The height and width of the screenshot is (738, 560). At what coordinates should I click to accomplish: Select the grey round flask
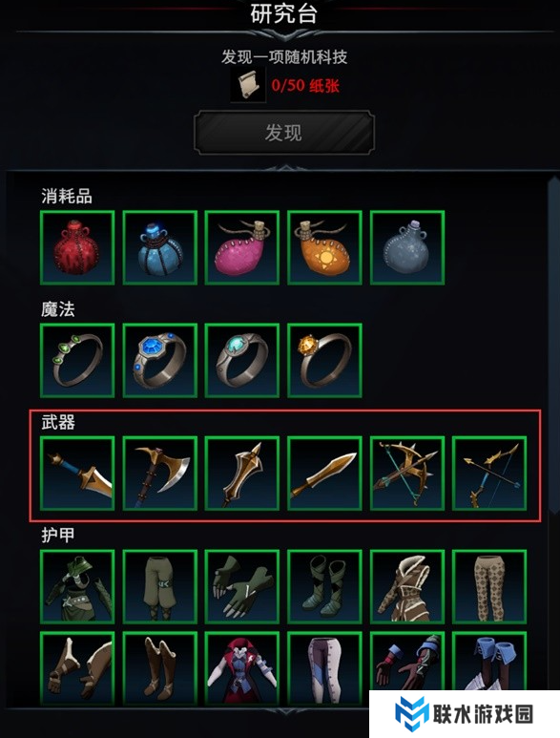click(x=407, y=247)
